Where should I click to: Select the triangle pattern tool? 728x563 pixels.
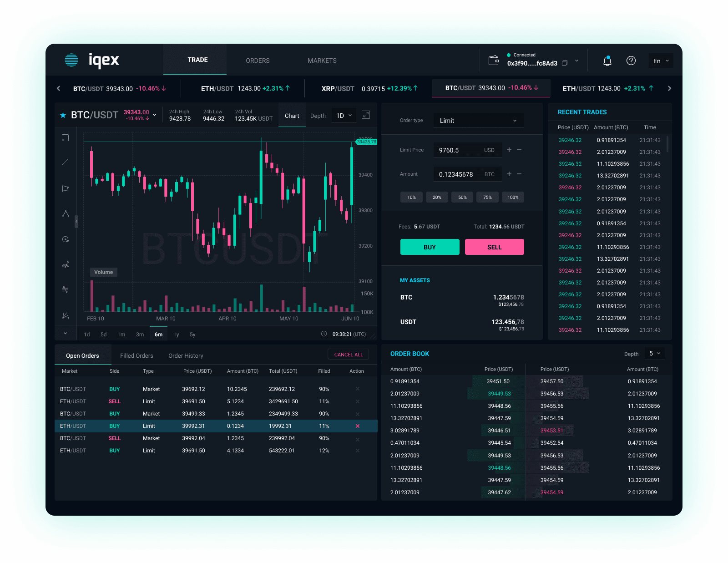[x=66, y=213]
